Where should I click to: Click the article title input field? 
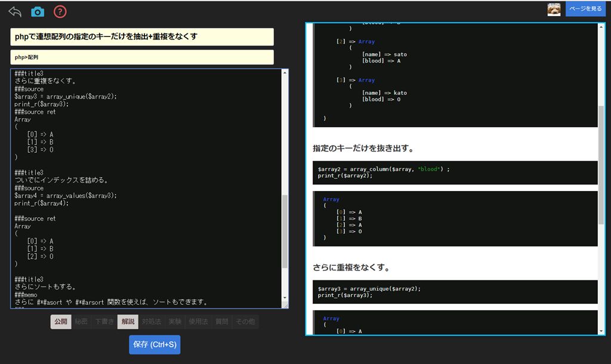point(142,36)
